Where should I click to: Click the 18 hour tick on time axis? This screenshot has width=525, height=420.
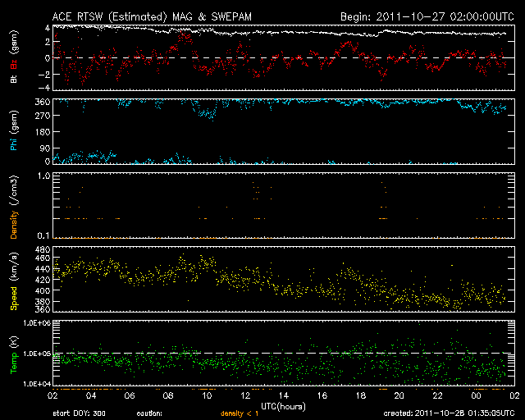click(x=360, y=395)
